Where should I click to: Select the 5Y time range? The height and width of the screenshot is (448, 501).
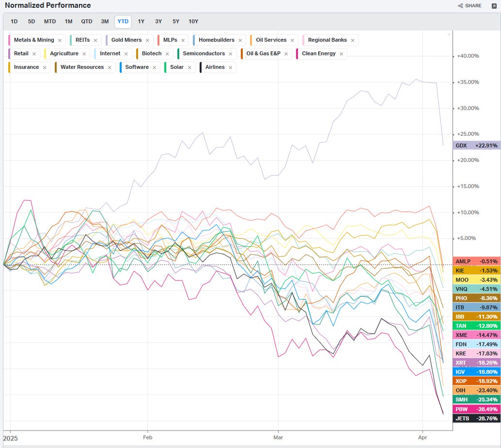click(176, 21)
